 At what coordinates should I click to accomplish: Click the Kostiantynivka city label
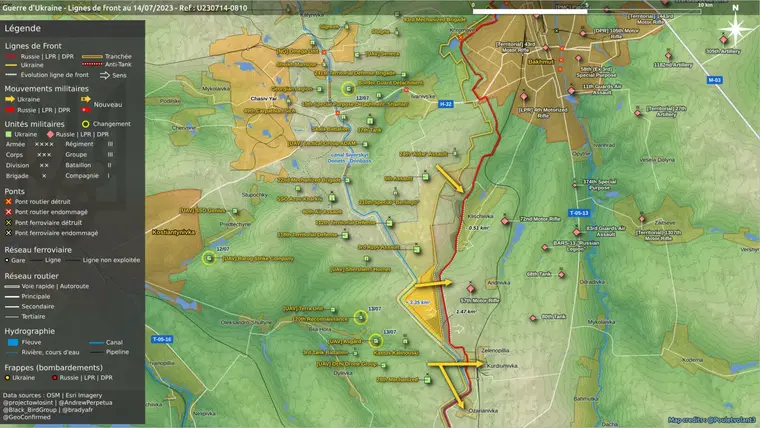[x=174, y=232]
